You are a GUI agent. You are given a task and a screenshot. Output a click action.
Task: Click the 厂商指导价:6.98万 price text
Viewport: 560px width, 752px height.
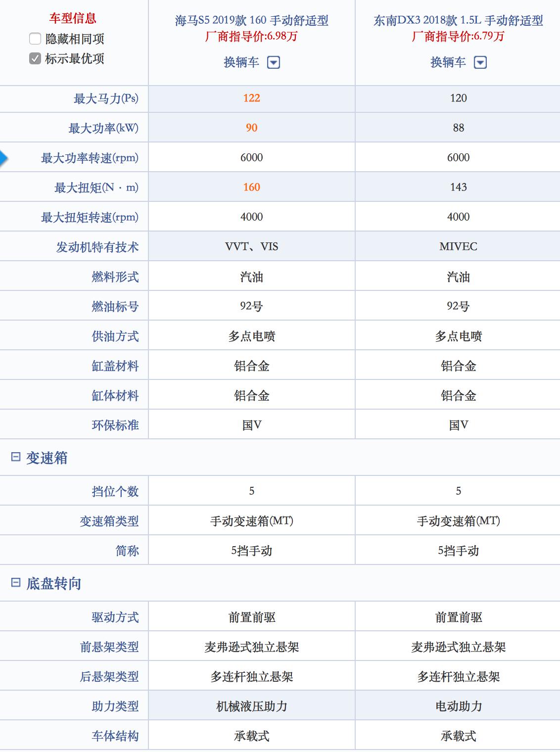[x=251, y=36]
